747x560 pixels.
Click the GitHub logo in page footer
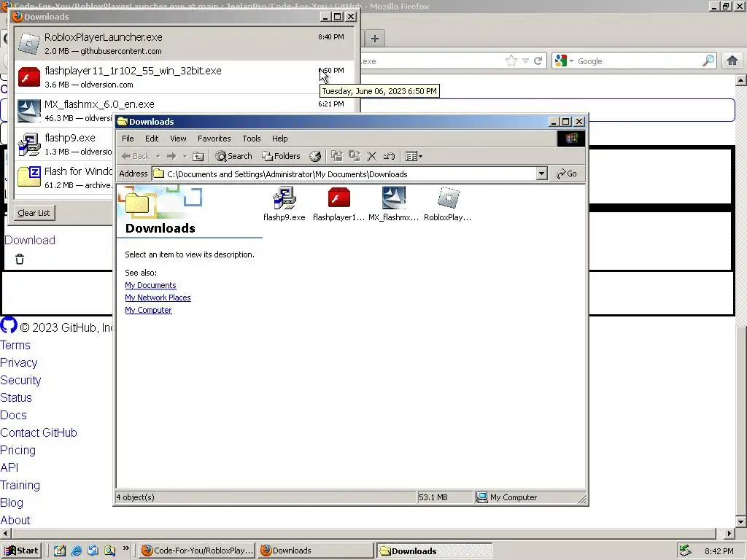pyautogui.click(x=9, y=326)
